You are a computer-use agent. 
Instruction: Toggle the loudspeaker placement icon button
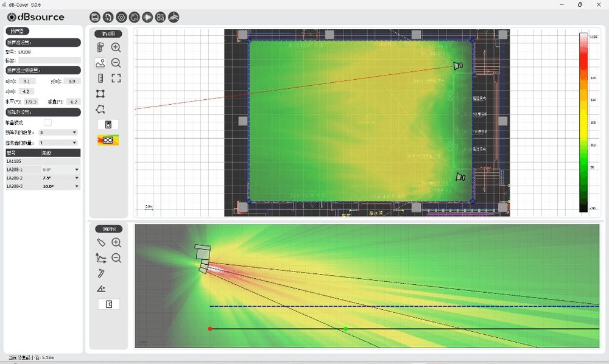108,125
